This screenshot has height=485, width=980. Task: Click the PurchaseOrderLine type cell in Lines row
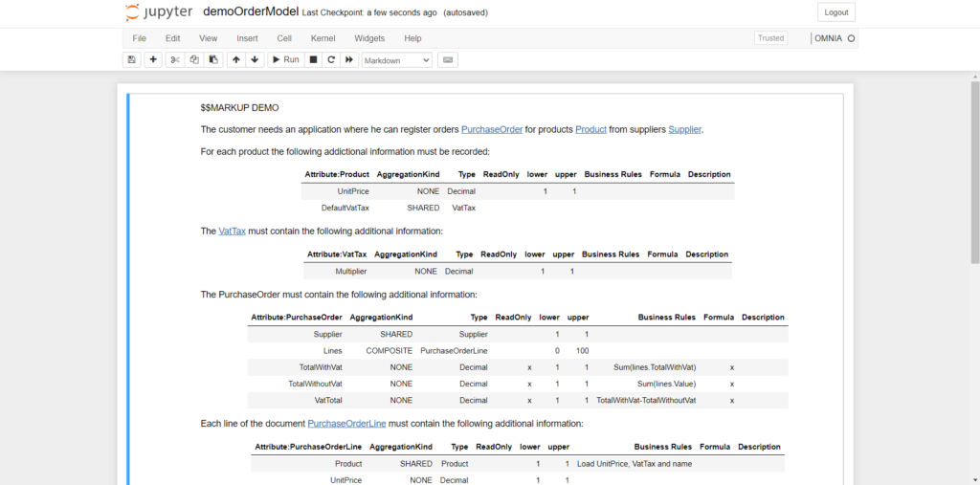(454, 351)
